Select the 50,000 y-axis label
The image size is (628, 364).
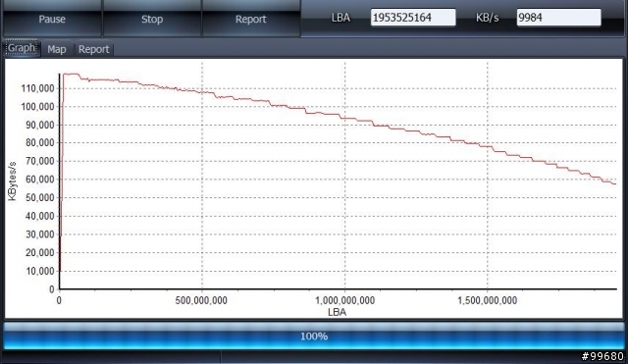(x=40, y=198)
